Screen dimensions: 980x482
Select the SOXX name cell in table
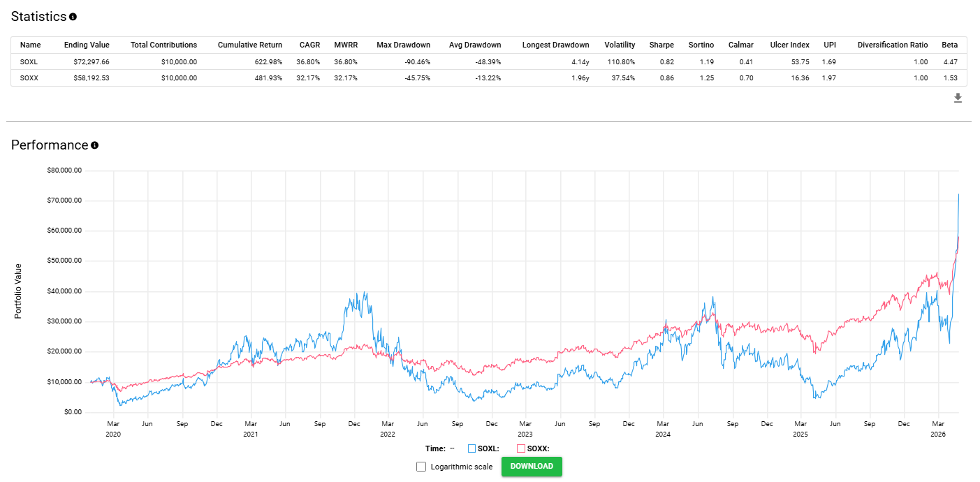[29, 78]
